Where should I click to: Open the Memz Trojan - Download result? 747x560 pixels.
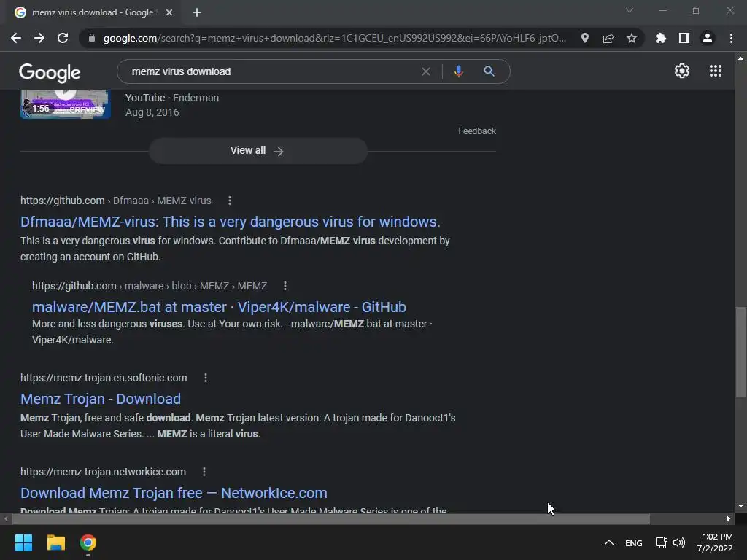(101, 399)
